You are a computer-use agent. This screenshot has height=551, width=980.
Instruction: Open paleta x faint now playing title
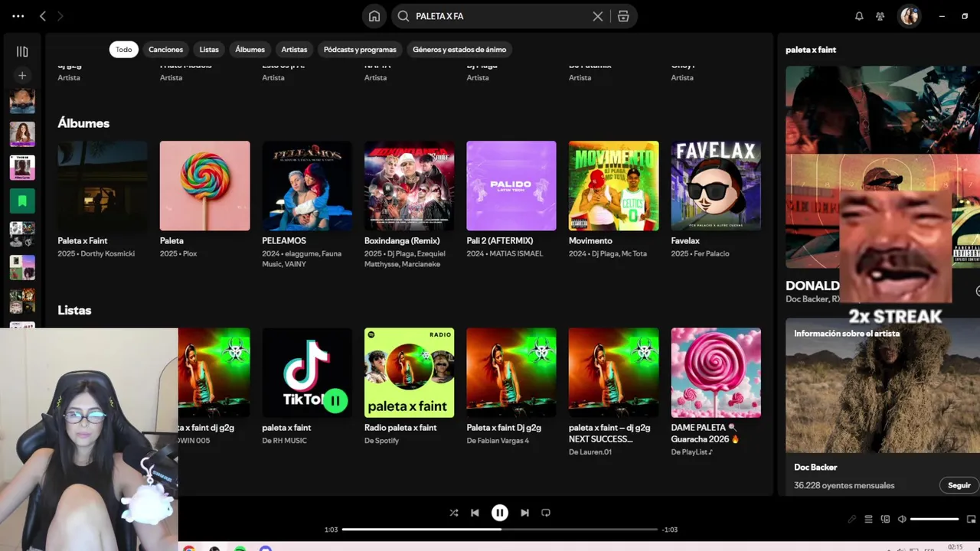[x=811, y=50]
